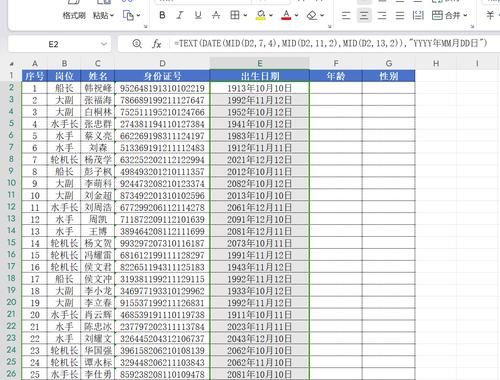500x380 pixels.
Task: Open the 合并 merge dropdown arrow
Action: [465, 15]
